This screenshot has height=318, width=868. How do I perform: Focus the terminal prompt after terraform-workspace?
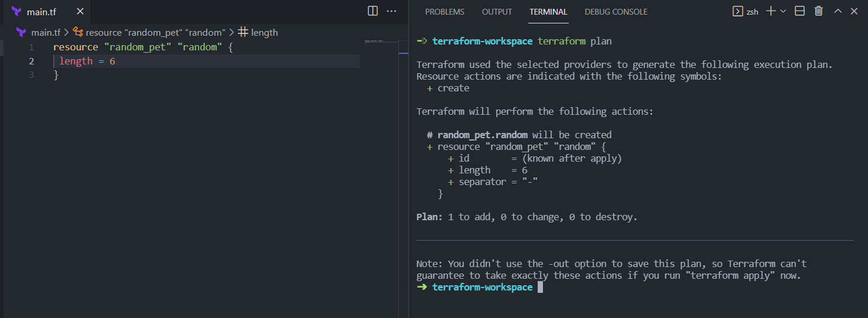(541, 287)
